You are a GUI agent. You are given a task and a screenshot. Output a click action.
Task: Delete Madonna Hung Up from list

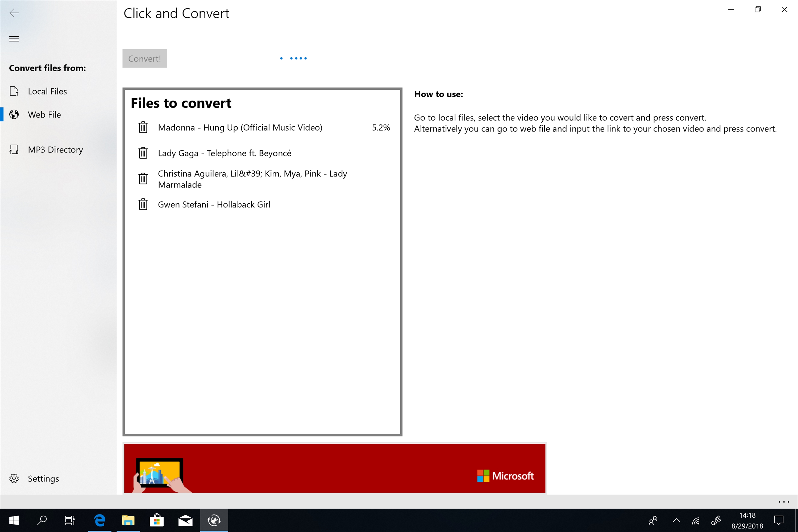(143, 128)
